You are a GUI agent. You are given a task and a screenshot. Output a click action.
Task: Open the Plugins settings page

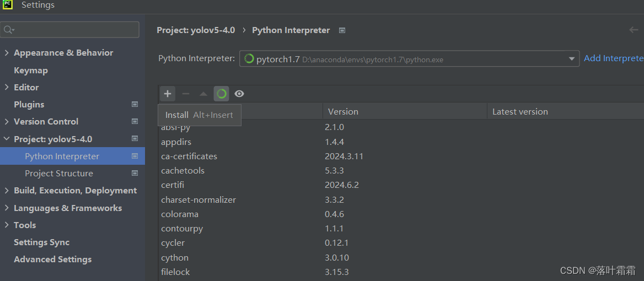tap(29, 105)
